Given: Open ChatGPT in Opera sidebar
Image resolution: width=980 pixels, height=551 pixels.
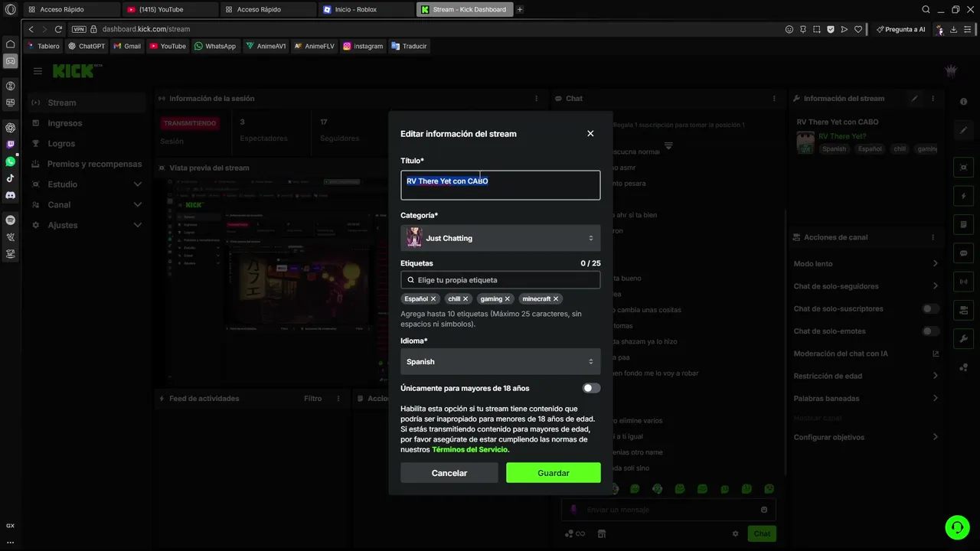Looking at the screenshot, I should [x=10, y=127].
